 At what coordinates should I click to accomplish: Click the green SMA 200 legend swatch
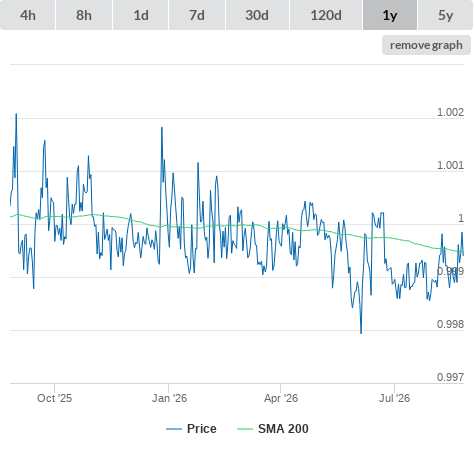[245, 429]
